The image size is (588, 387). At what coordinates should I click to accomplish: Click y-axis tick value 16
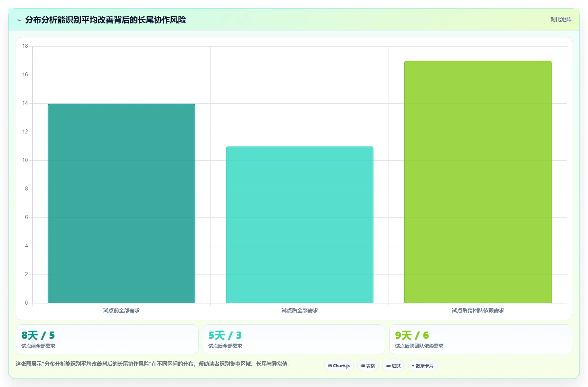point(25,75)
